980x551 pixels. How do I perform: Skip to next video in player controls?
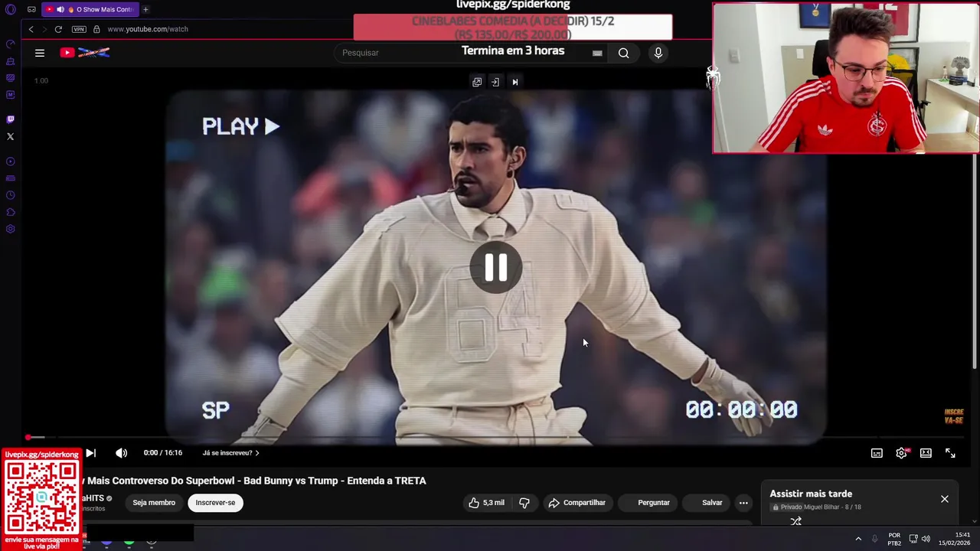pyautogui.click(x=90, y=453)
